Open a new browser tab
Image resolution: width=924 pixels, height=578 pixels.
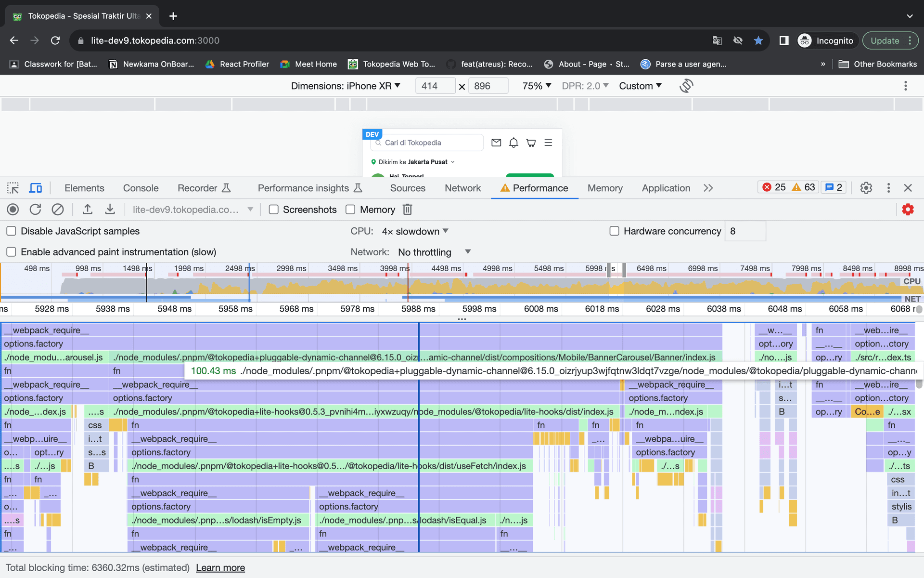click(173, 16)
